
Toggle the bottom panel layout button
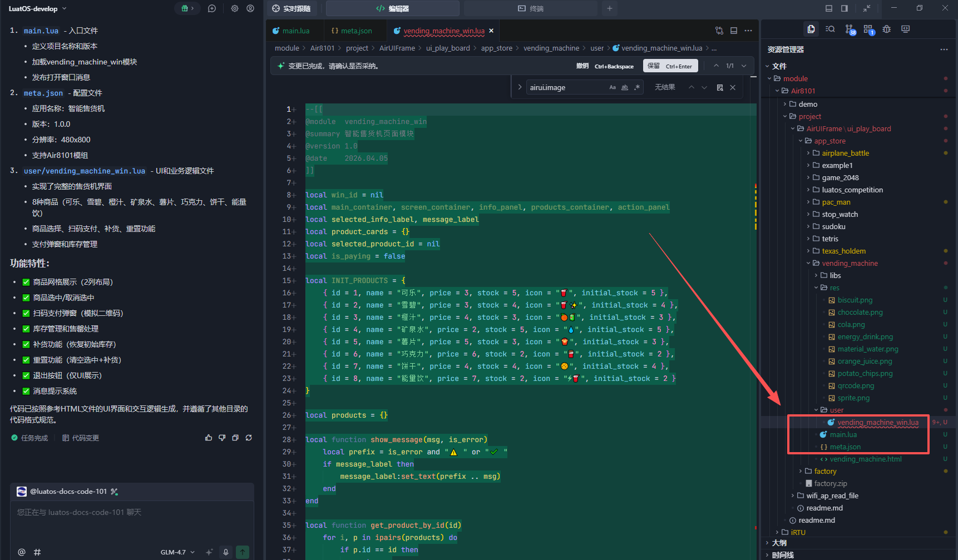click(829, 8)
